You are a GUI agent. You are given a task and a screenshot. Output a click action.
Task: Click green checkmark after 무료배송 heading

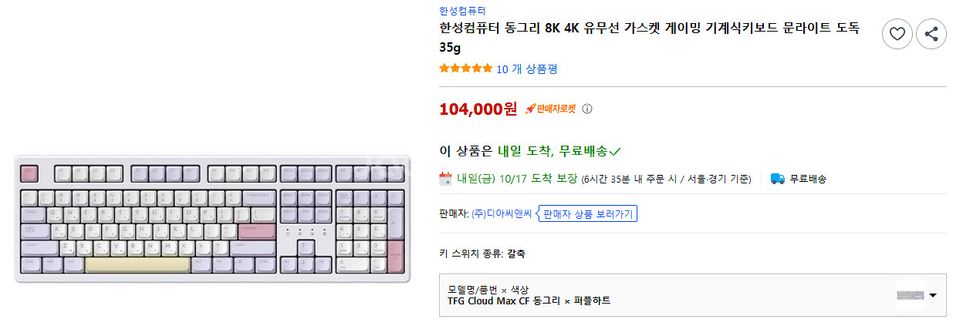615,150
